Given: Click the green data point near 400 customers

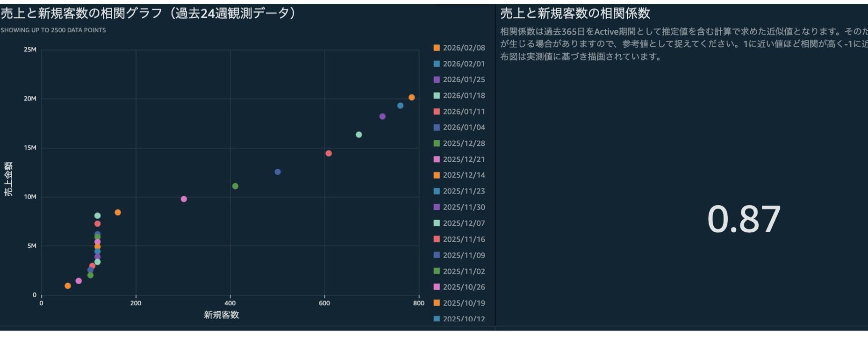Looking at the screenshot, I should 235,186.
